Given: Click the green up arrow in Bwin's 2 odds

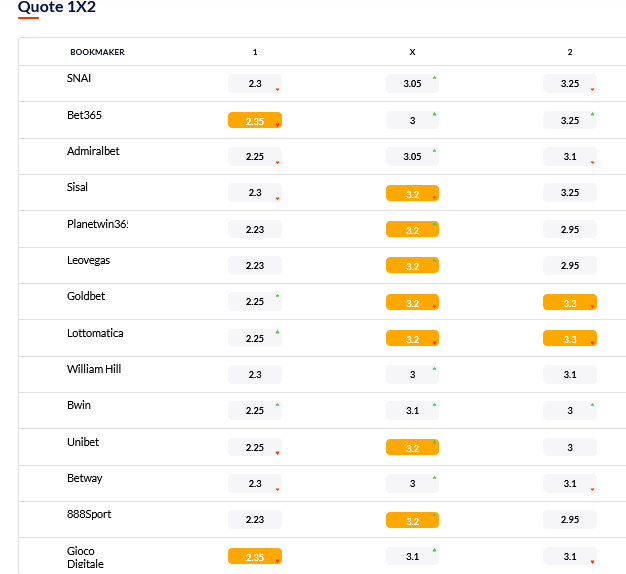Looking at the screenshot, I should (x=592, y=405).
